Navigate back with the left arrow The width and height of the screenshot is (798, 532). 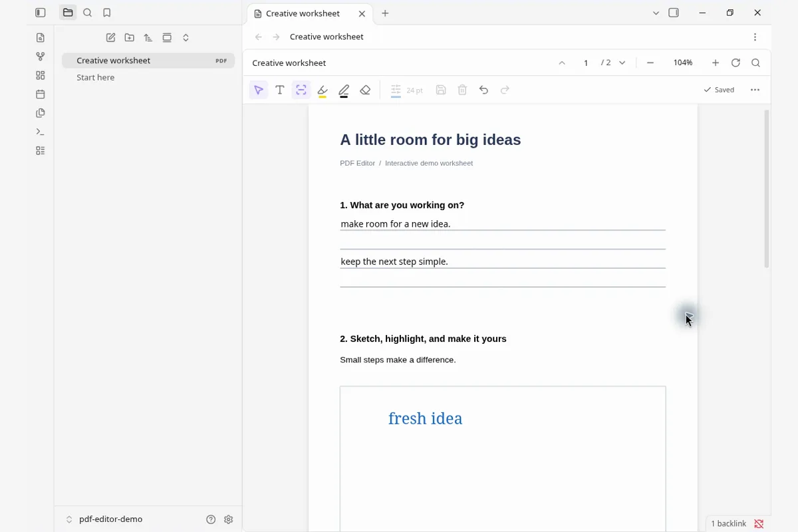pyautogui.click(x=259, y=37)
